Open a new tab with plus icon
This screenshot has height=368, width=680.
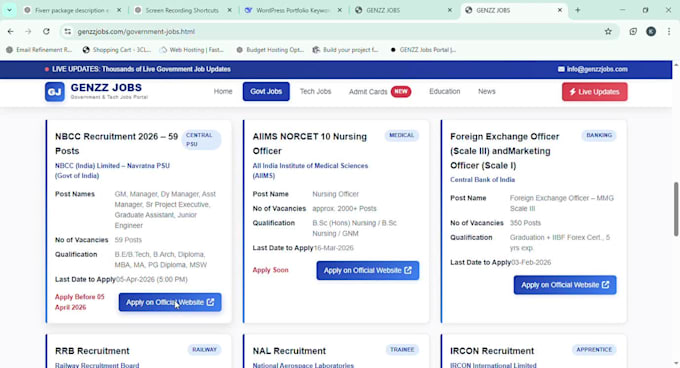click(578, 10)
